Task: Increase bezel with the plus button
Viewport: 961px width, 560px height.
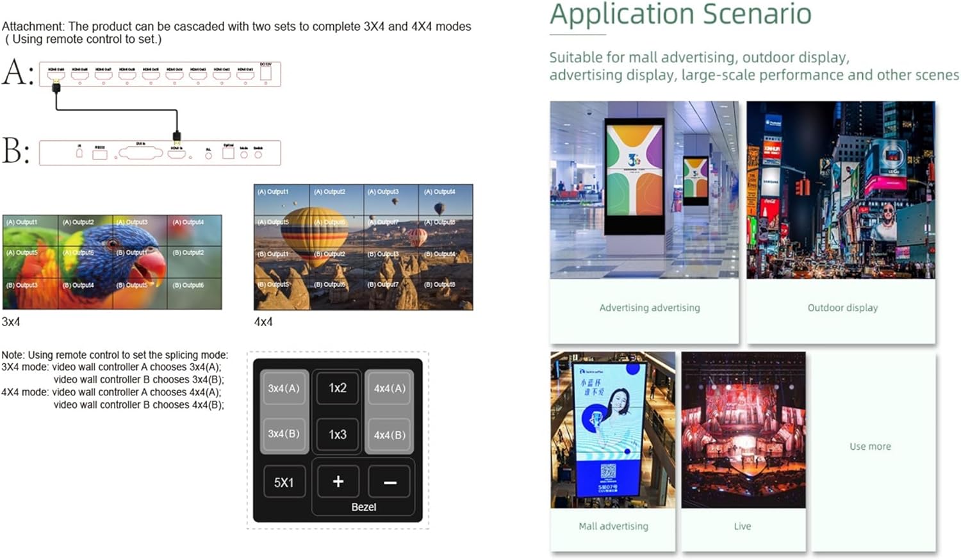Action: pos(338,482)
